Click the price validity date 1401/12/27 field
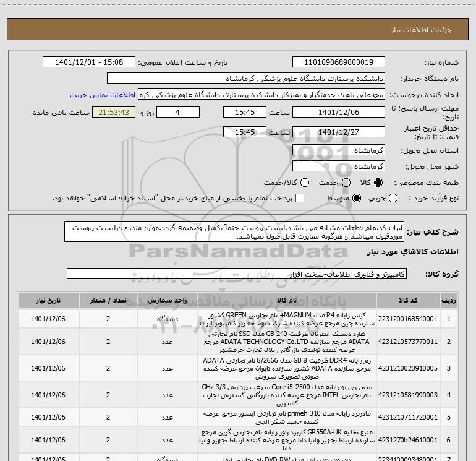Viewport: 476px width, 461px height. point(339,132)
